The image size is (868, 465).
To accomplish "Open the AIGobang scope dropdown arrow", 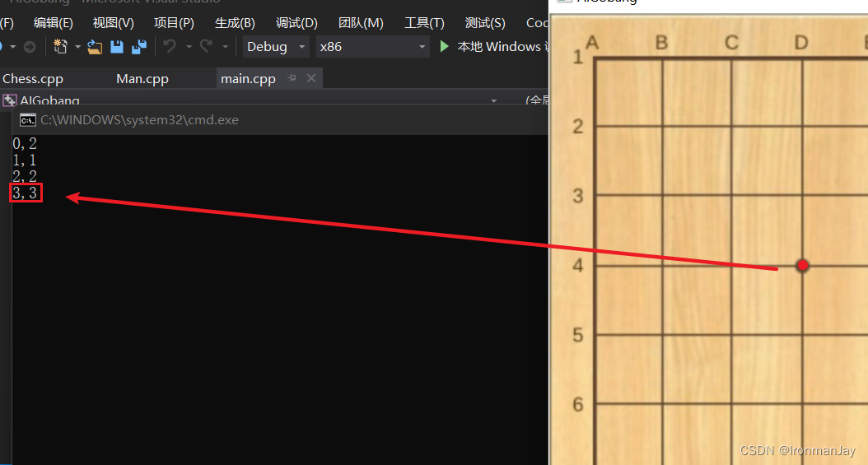I will point(493,100).
